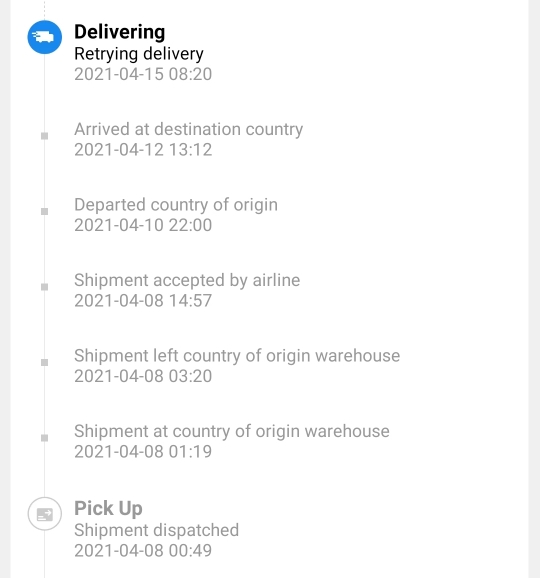Screen dimensions: 540x578
Task: Select the 2021-04-15 08:20 timestamp
Action: click(x=143, y=74)
